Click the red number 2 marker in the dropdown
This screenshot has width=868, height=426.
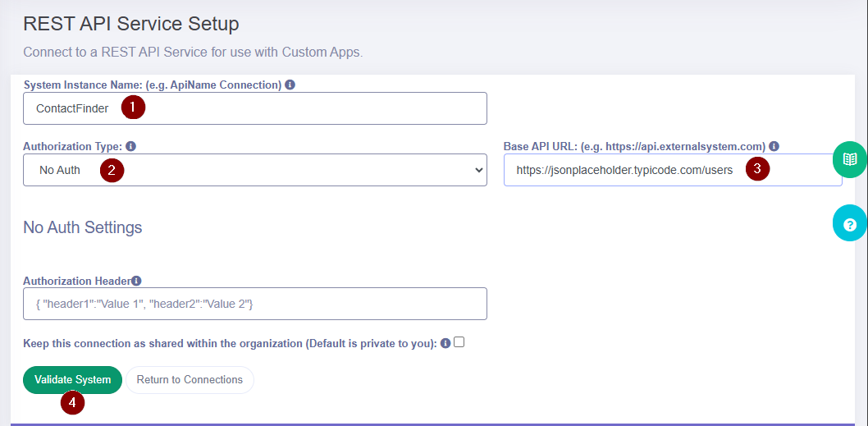[112, 170]
